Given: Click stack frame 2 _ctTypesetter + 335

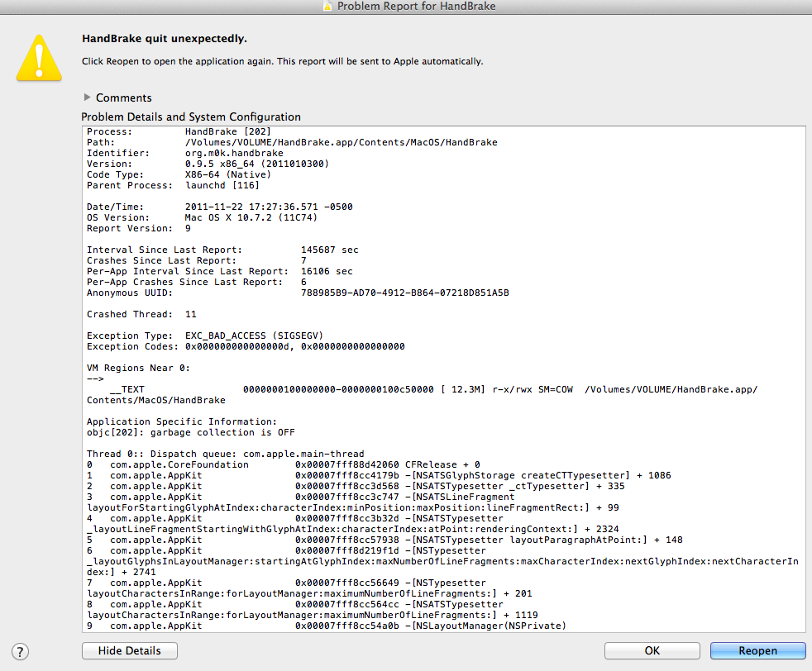Looking at the screenshot, I should [356, 486].
